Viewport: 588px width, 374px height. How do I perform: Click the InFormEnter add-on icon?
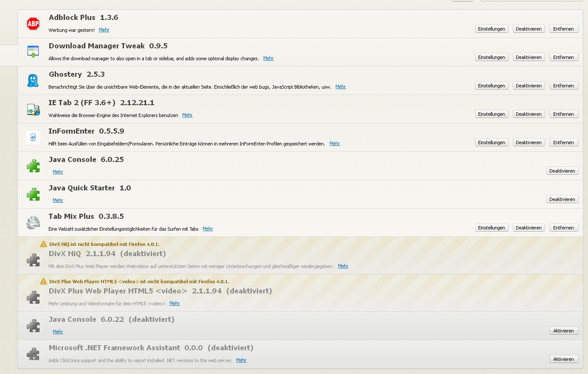click(33, 137)
